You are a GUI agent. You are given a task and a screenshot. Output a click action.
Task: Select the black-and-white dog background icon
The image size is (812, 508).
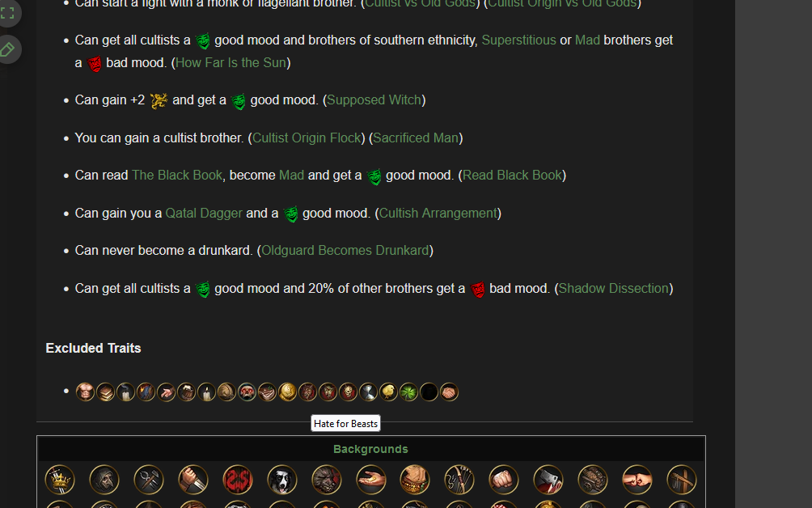[x=282, y=480]
